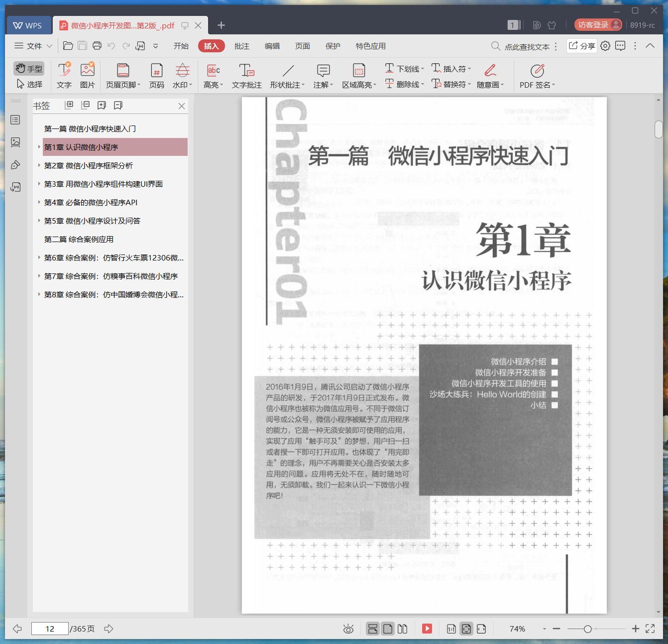The width and height of the screenshot is (668, 644).
Task: Expand the 第4章 必备的微信小程序API bookmark
Action: tap(39, 202)
